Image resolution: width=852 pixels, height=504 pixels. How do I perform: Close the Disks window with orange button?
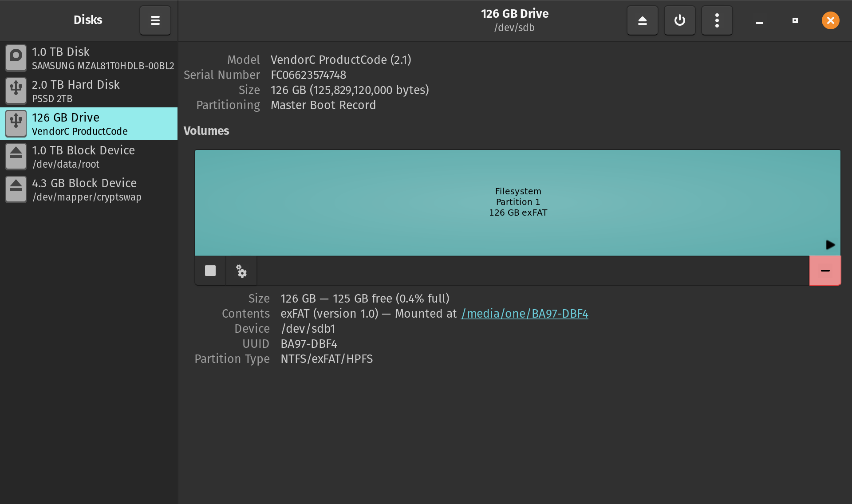point(830,20)
